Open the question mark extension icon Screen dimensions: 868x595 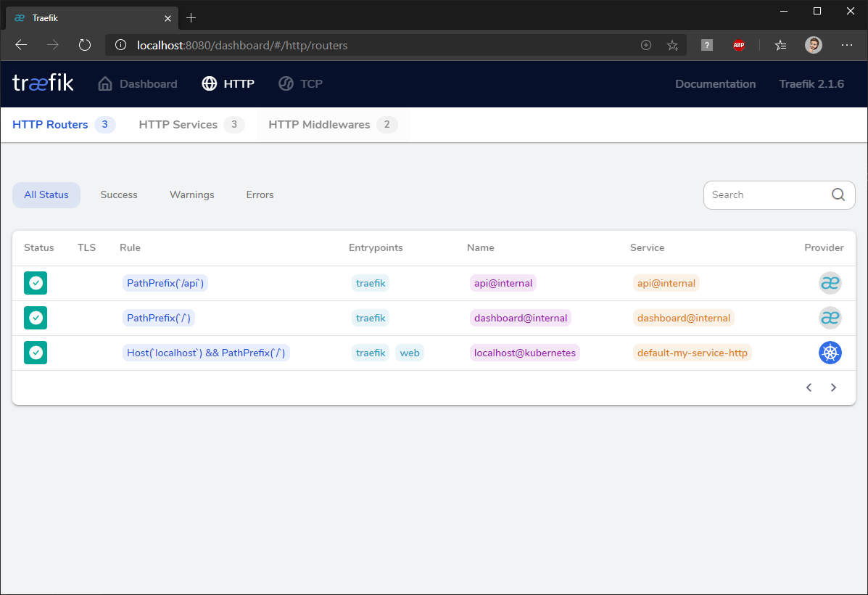pyautogui.click(x=707, y=45)
